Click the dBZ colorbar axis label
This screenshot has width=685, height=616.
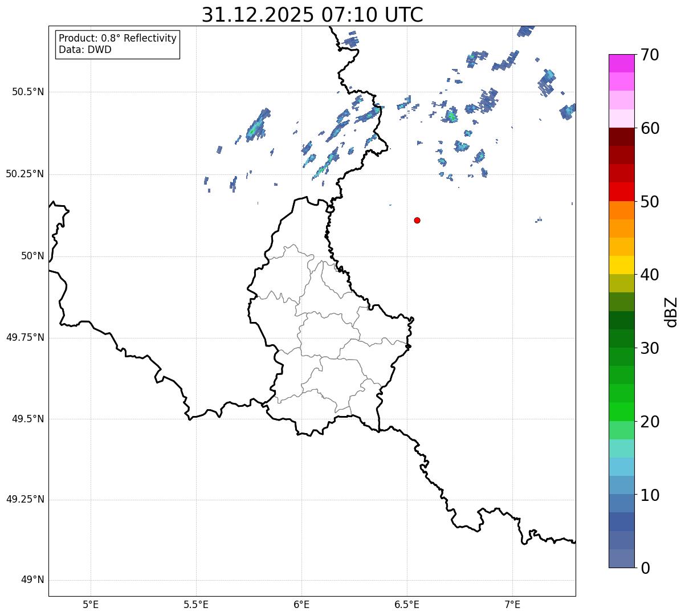pos(671,312)
